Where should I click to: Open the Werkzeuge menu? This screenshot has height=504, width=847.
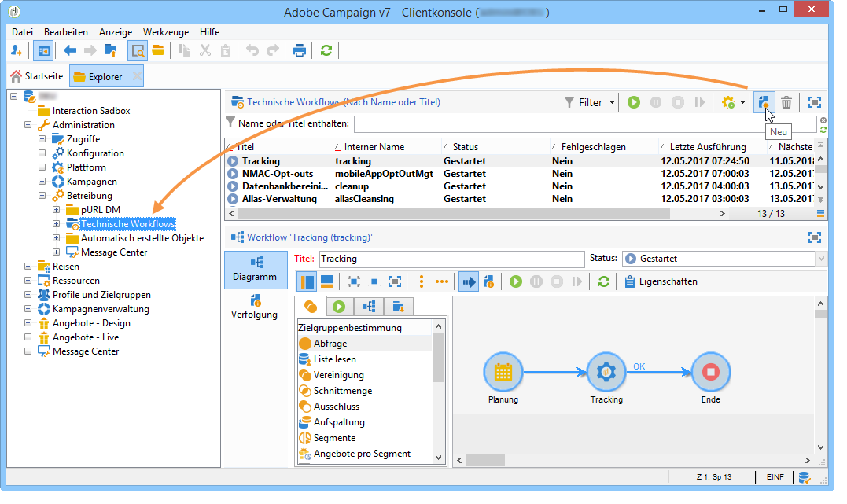click(x=166, y=32)
